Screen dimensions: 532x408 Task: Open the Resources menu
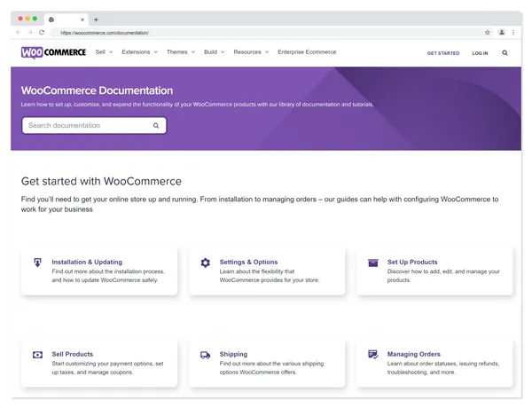tap(247, 52)
